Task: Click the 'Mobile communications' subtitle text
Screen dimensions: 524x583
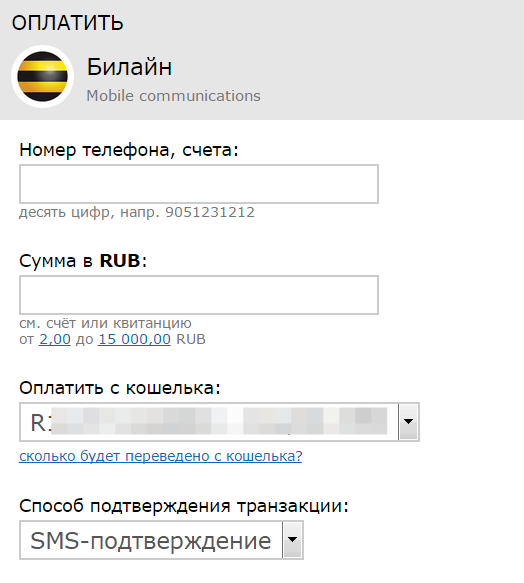Action: 173,96
